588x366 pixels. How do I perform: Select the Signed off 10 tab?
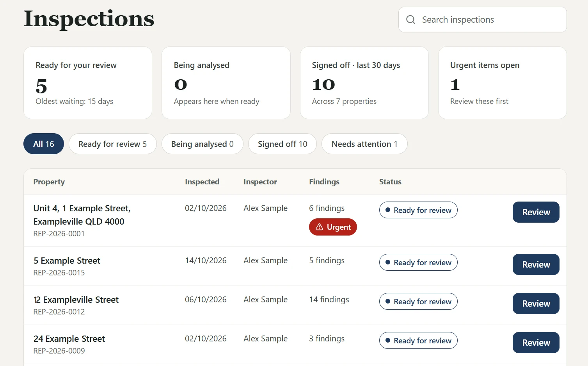[x=282, y=144]
